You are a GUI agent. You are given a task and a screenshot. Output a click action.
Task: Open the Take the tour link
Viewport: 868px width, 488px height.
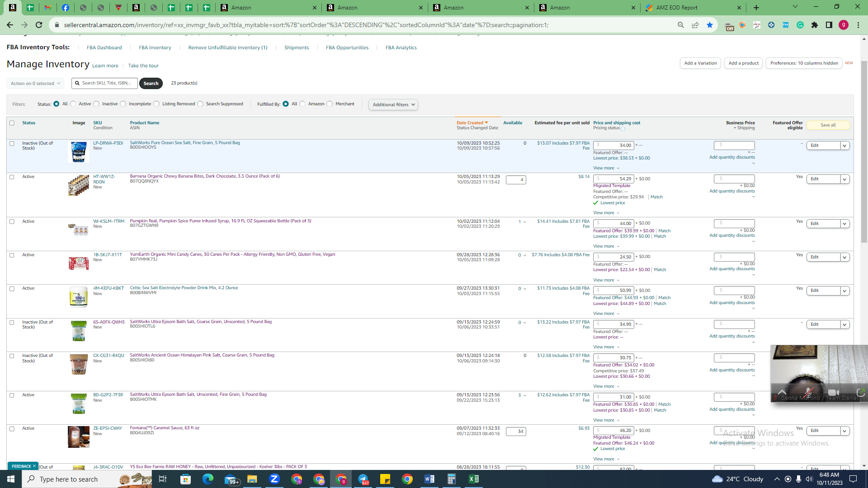[143, 66]
